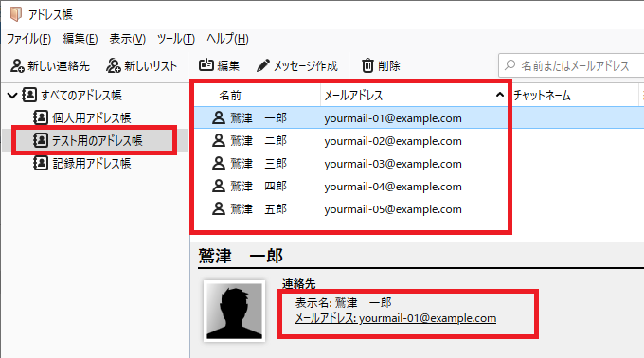
Task: Click the pencil icon for メッセージ作成
Action: click(x=263, y=65)
